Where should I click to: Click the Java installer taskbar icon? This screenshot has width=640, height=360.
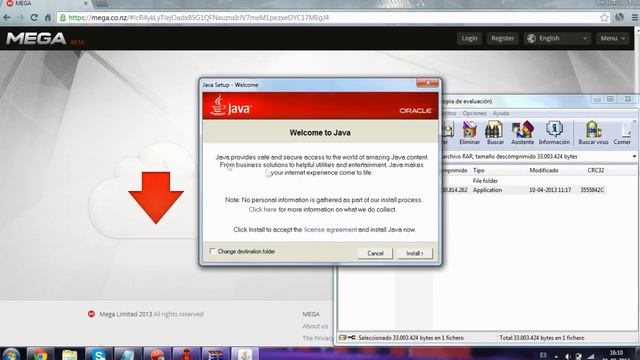(245, 354)
